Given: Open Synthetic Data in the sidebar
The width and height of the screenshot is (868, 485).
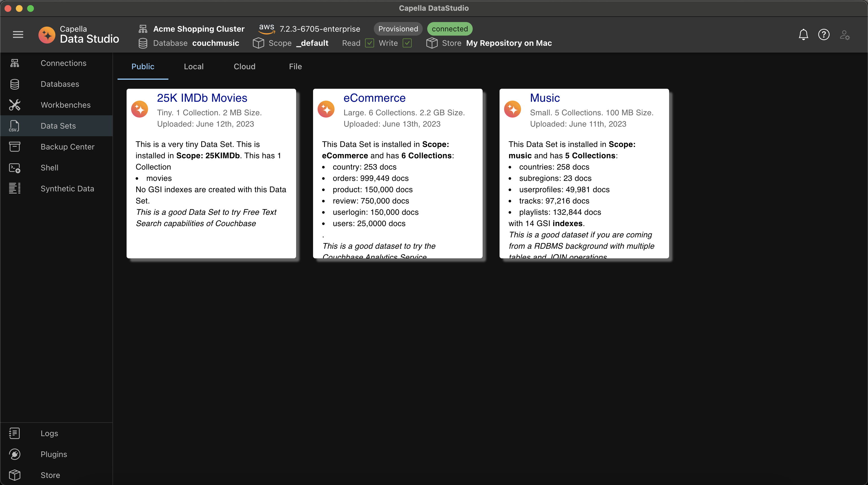Looking at the screenshot, I should tap(56, 189).
